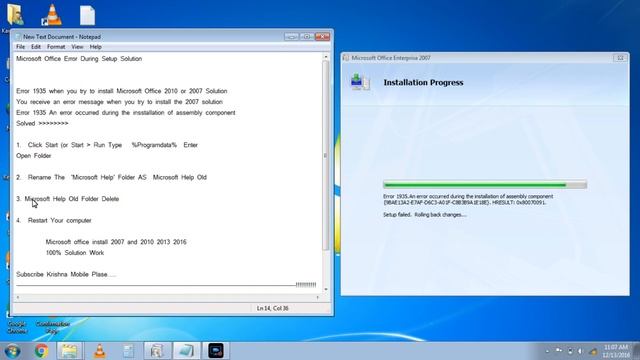Click step 4 'Restart Your computer'
Image resolution: width=640 pixels, height=360 pixels.
pyautogui.click(x=54, y=220)
